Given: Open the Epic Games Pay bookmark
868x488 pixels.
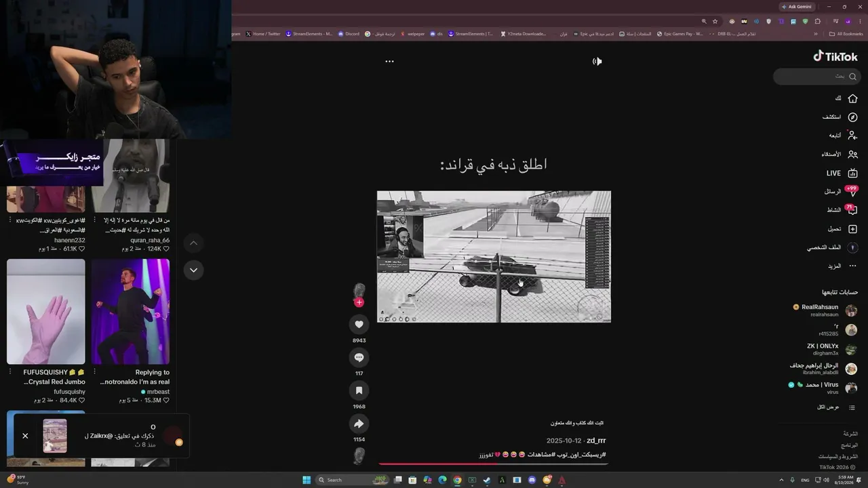Looking at the screenshot, I should [680, 34].
